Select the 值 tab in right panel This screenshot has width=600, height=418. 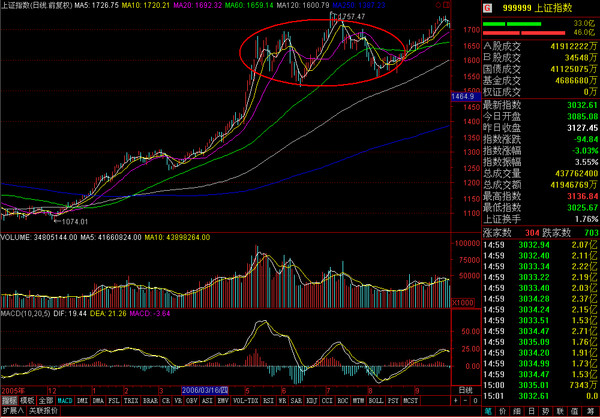point(576,411)
